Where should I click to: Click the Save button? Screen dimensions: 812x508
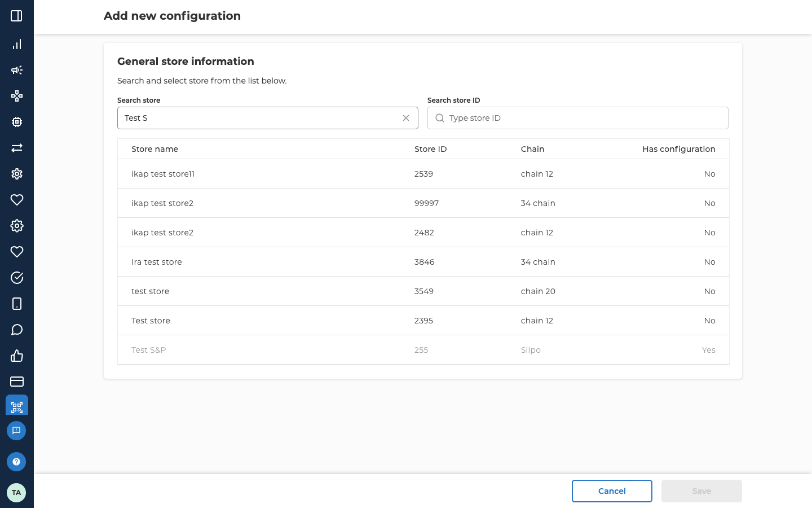click(x=701, y=491)
